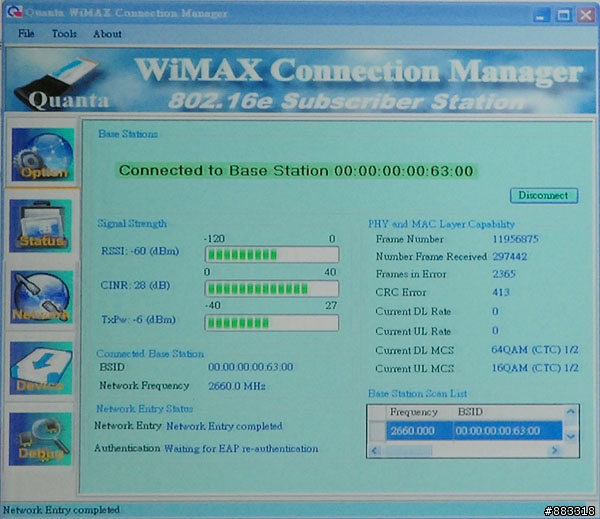
Task: Click Current UL MCS value 16QAM (CTC) 1/2
Action: 535,368
